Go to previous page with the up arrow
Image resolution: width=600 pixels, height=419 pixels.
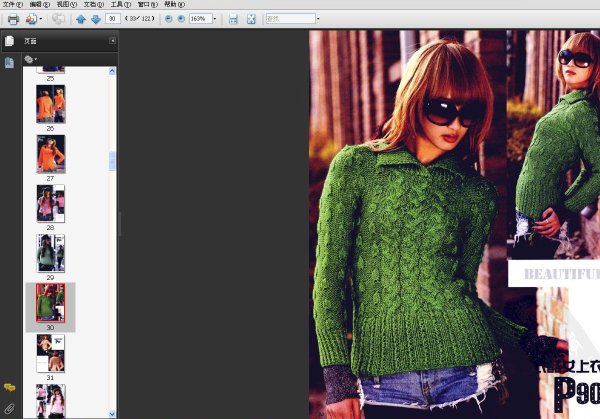click(x=81, y=19)
